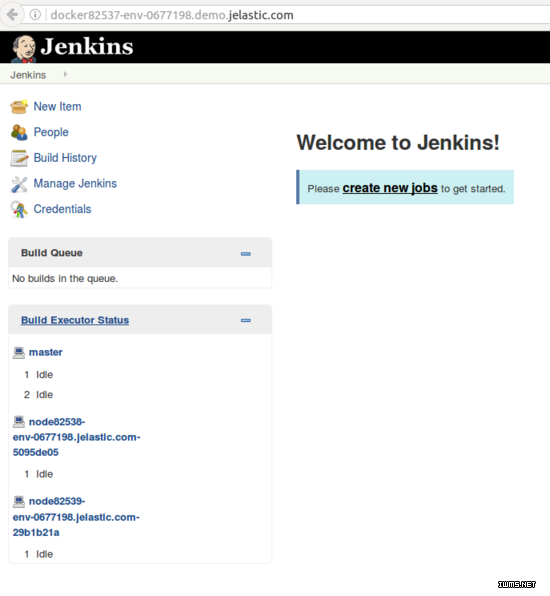The width and height of the screenshot is (550, 596).
Task: Click the Jenkins title in header
Action: pyautogui.click(x=87, y=46)
